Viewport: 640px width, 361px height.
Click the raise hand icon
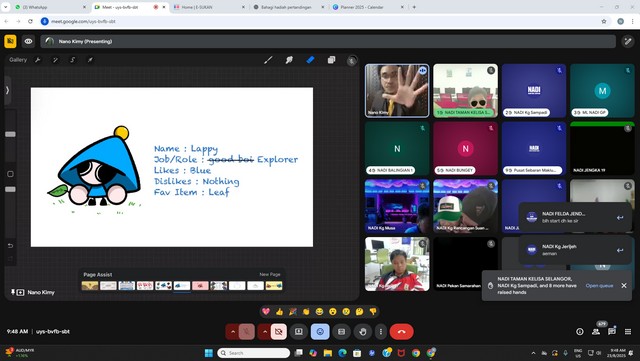[363, 332]
